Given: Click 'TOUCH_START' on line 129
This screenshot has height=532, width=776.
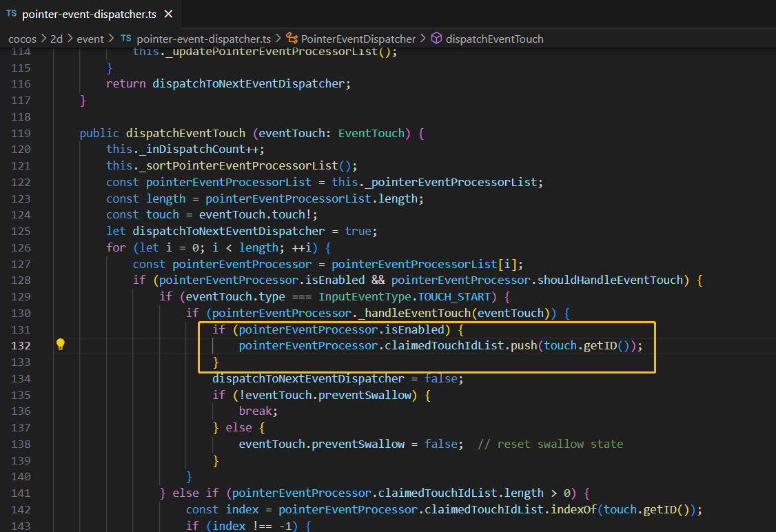Looking at the screenshot, I should click(454, 296).
